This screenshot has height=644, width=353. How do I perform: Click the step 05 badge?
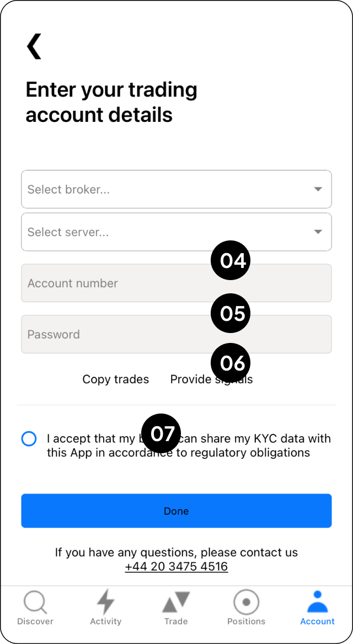point(231,313)
